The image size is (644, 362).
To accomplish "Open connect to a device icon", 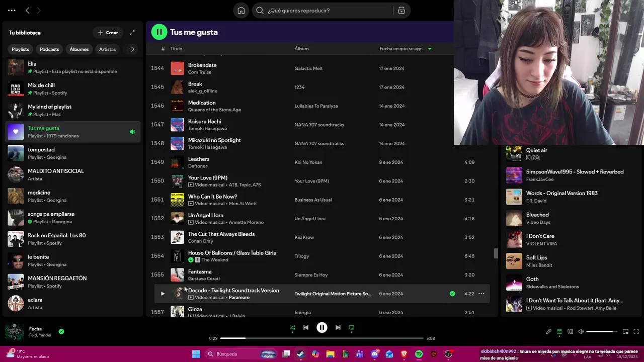I will [x=570, y=332].
